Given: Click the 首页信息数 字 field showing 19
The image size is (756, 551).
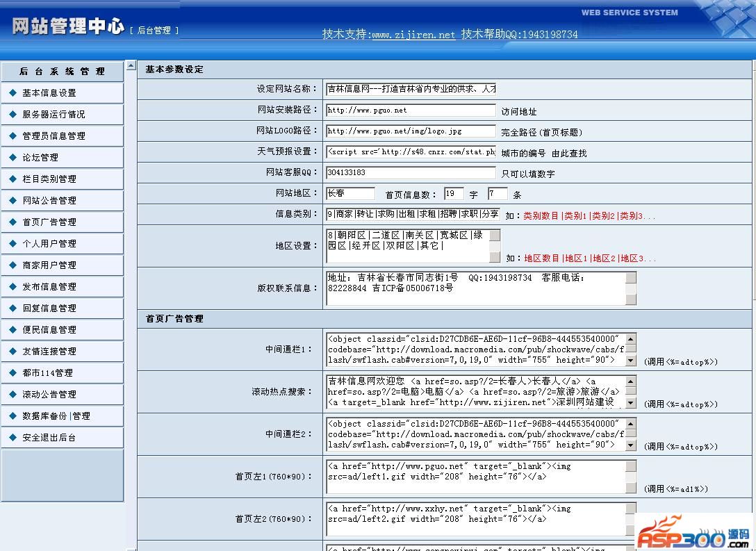Looking at the screenshot, I should pos(454,193).
